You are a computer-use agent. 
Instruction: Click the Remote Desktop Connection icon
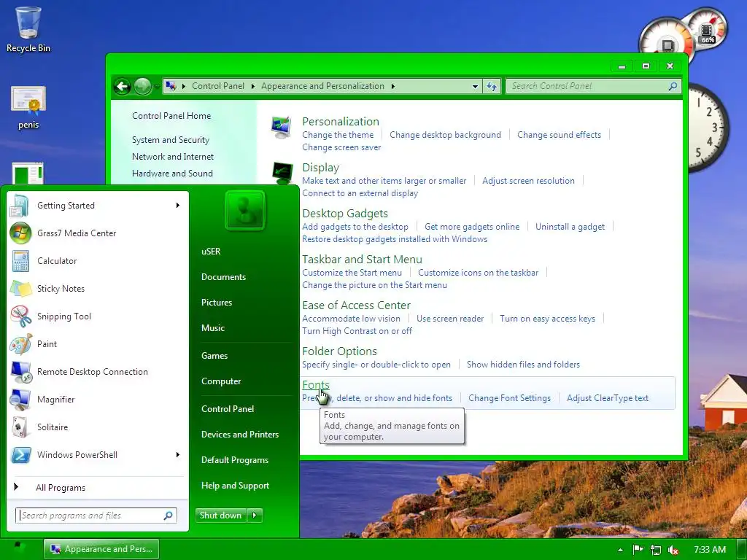pyautogui.click(x=21, y=372)
